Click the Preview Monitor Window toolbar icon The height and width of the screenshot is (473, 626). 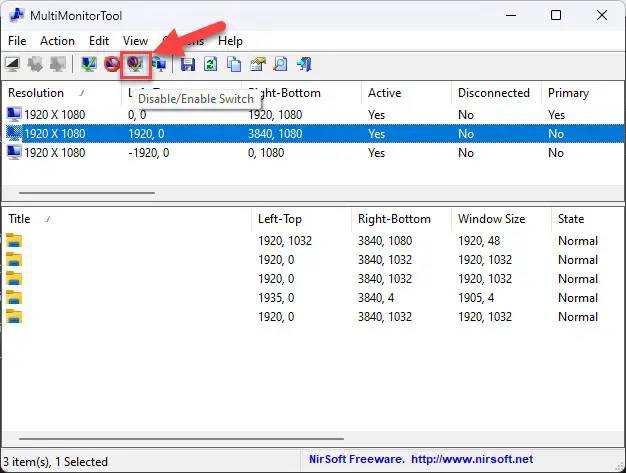(x=13, y=64)
